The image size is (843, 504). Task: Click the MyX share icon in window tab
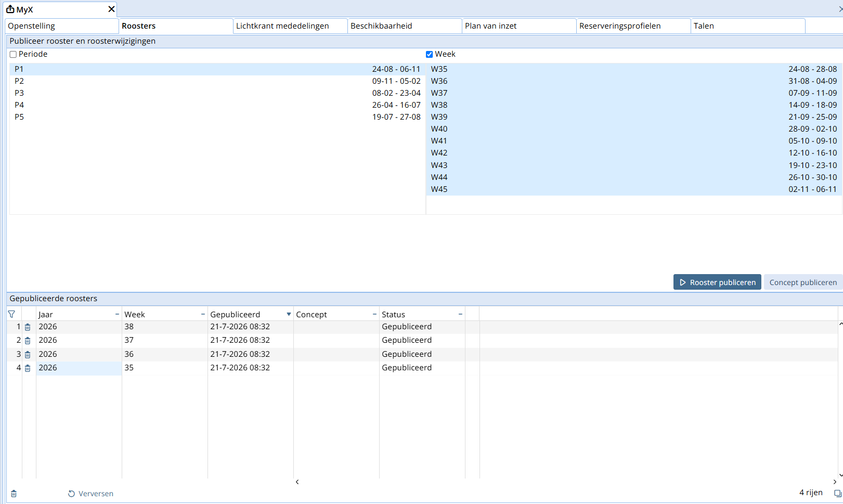10,9
